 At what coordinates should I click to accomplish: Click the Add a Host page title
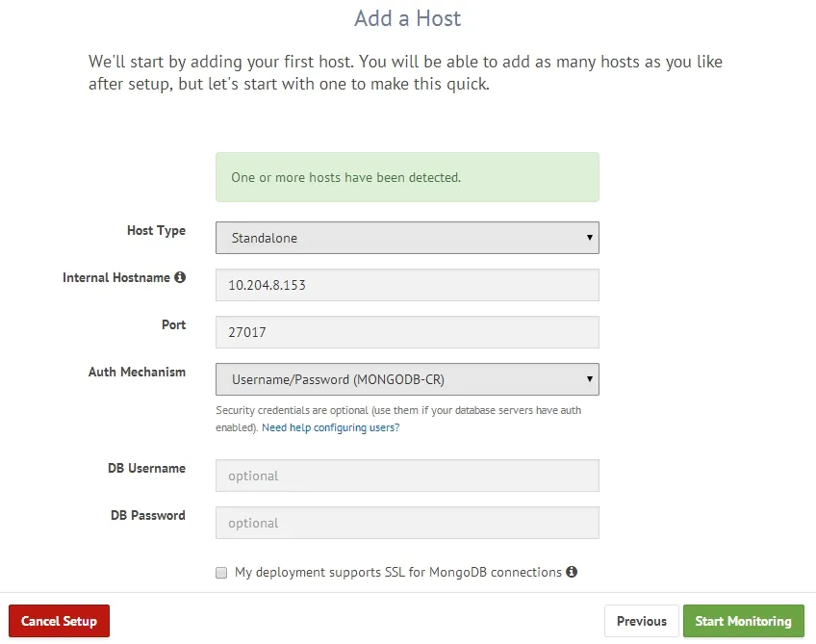point(407,19)
